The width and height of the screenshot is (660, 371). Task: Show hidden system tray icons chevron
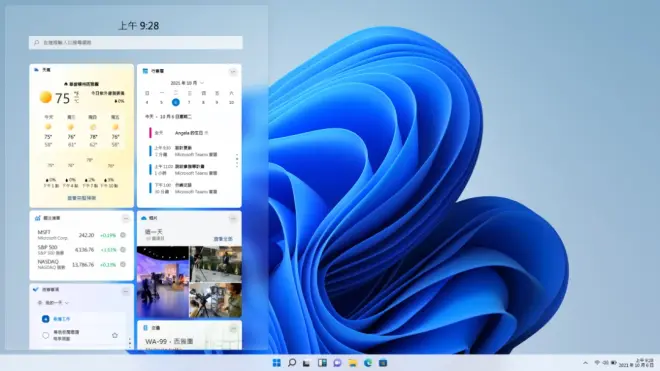585,363
